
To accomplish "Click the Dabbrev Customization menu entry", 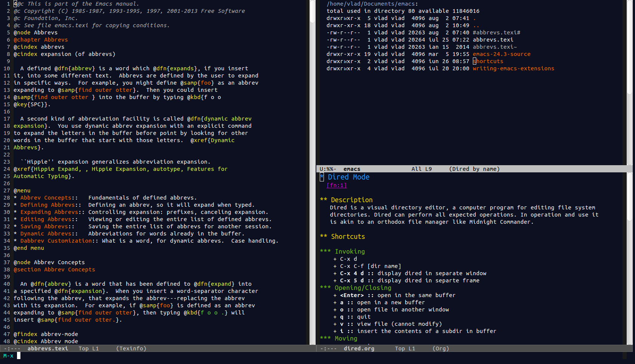I will point(56,241).
